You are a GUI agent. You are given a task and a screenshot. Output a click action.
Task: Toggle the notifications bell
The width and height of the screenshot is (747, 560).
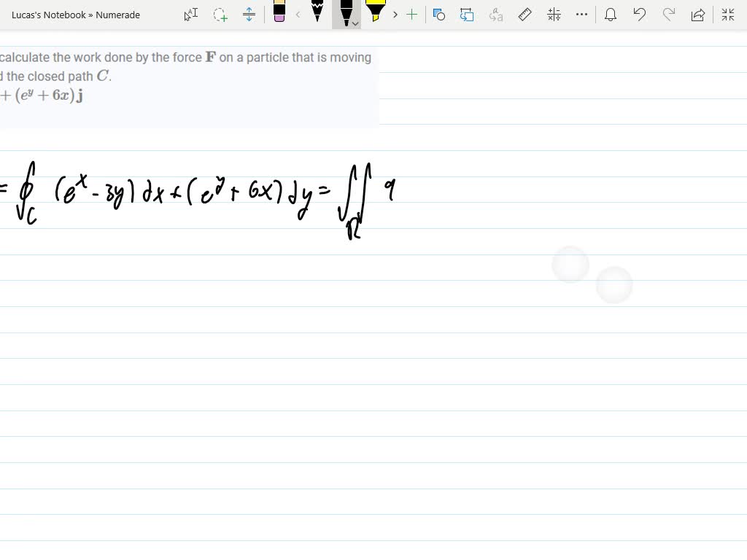point(611,15)
